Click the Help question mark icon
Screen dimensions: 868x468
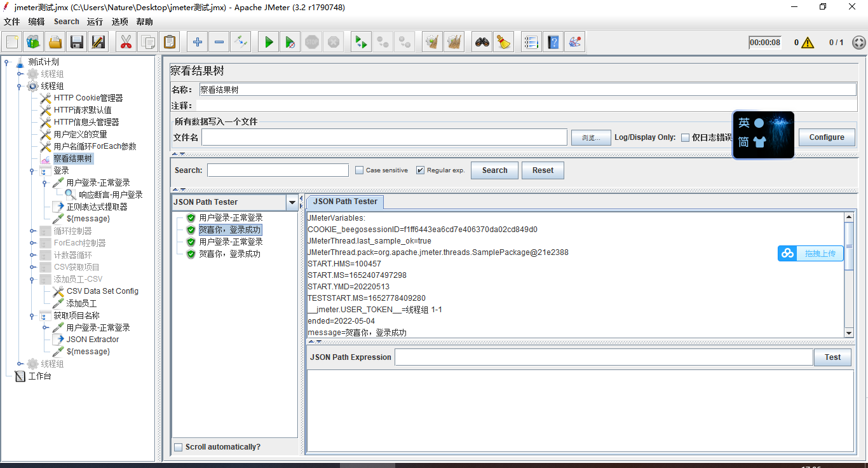tap(553, 42)
